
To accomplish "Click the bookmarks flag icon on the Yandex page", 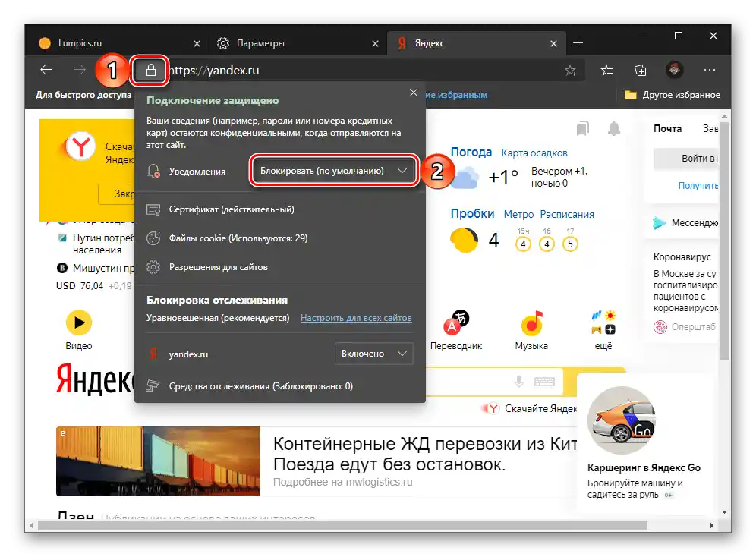I will coord(582,128).
